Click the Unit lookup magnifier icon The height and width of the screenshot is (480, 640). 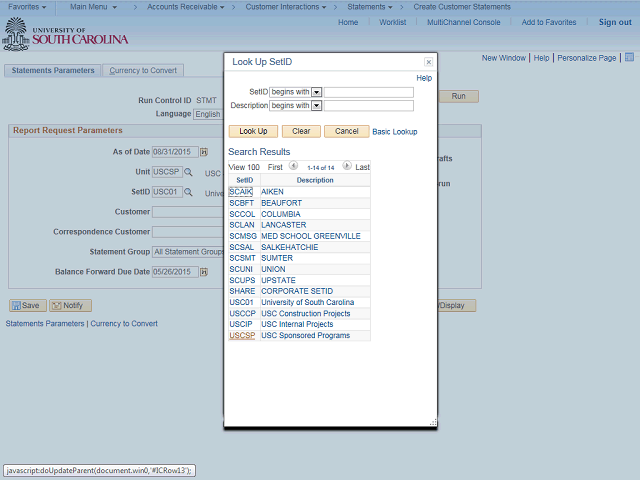188,172
